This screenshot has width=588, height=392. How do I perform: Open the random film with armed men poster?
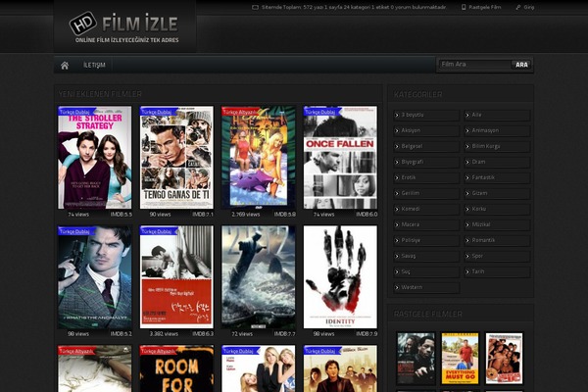coord(416,359)
